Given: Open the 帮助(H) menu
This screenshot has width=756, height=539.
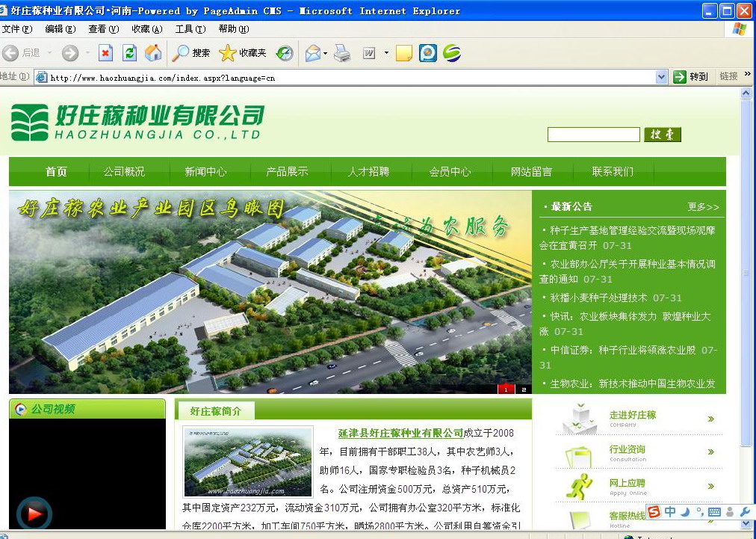Looking at the screenshot, I should point(234,29).
